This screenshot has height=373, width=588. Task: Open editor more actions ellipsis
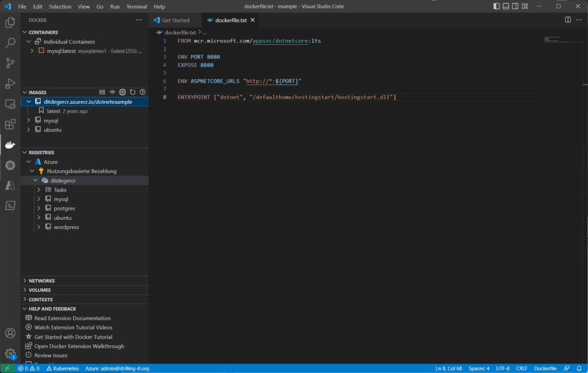579,20
